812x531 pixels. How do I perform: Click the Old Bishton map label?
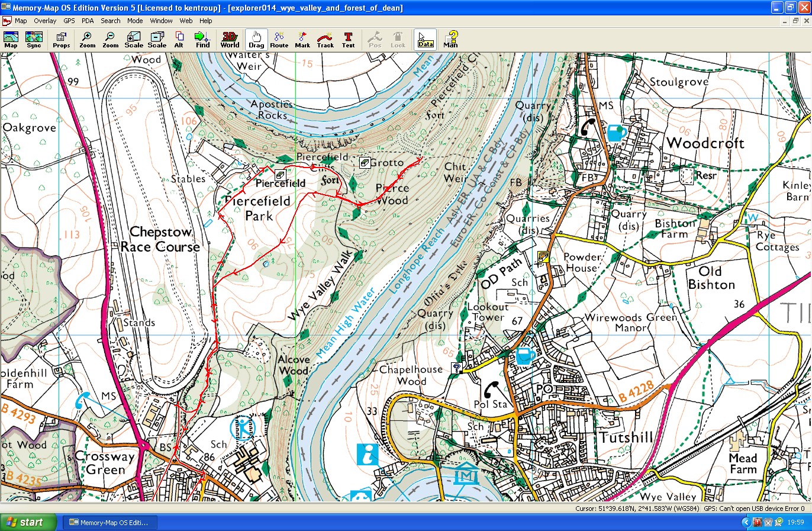(711, 278)
